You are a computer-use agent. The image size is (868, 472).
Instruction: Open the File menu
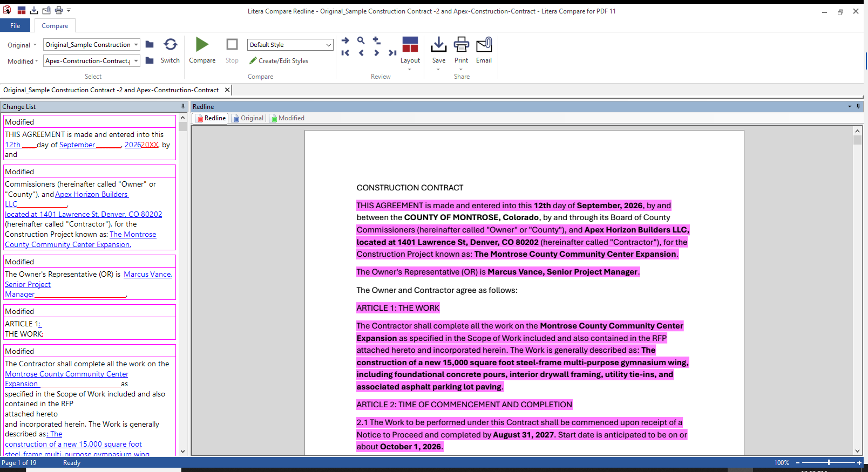point(15,25)
